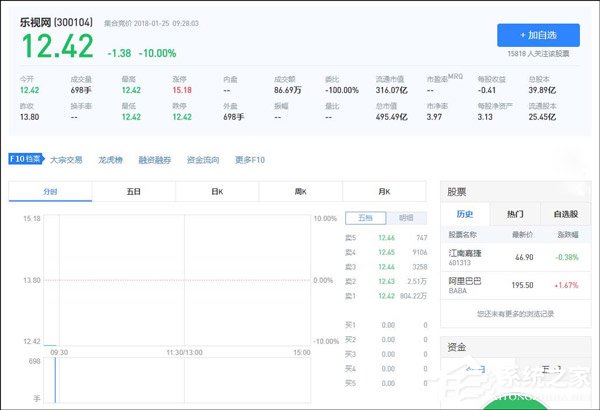Open the 阿里巴巴 BABA stock row
Viewport: 600px width, 410px height.
pos(516,286)
